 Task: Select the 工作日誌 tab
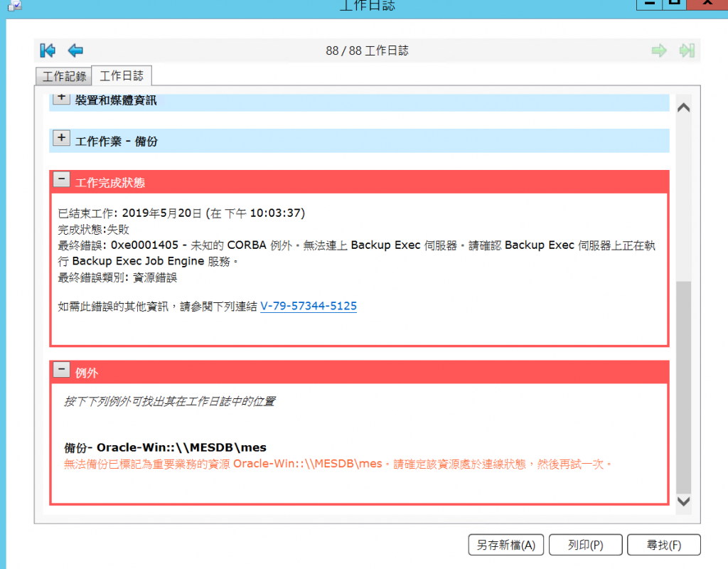[122, 75]
